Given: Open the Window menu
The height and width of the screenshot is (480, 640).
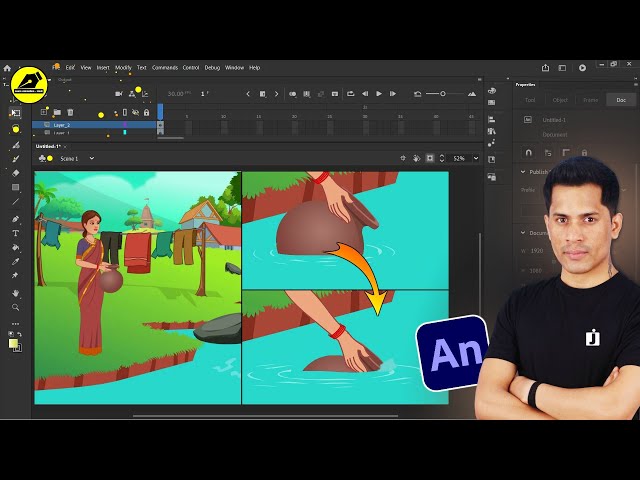Looking at the screenshot, I should [234, 68].
